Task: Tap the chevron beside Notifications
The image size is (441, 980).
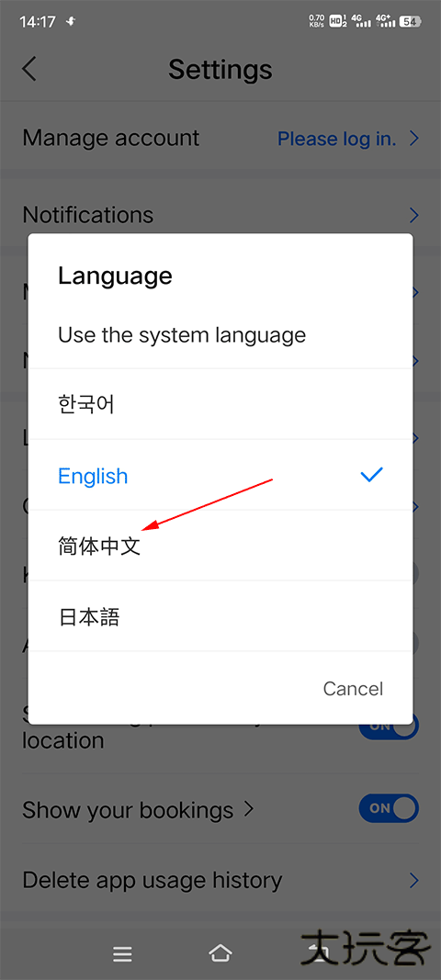Action: [x=413, y=215]
